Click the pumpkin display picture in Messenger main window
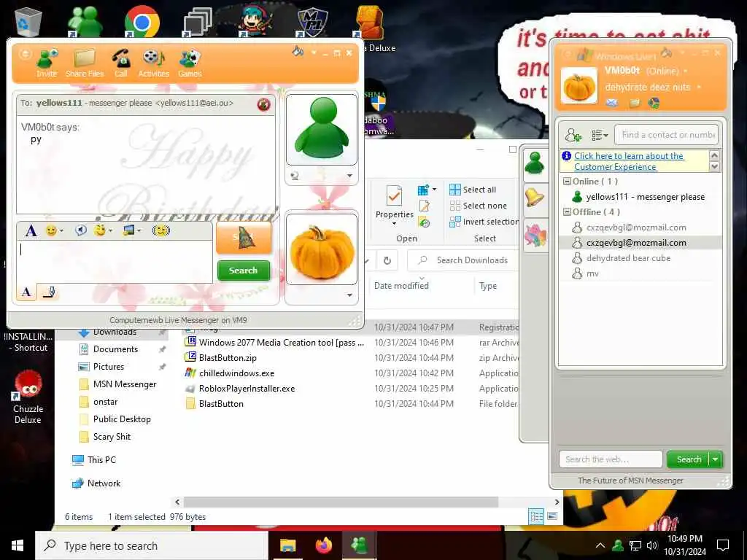 [579, 86]
